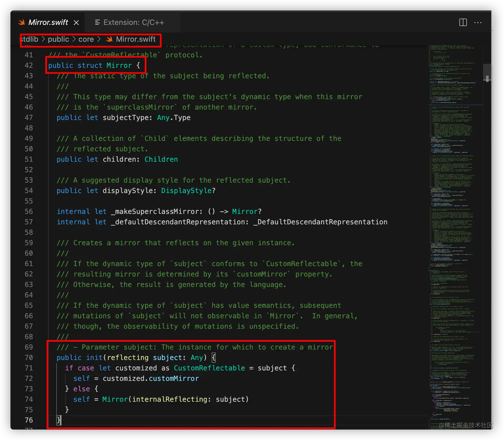Click the 'displayStyle' property name on line 54
Viewport: 504px width, 440px height.
click(x=128, y=191)
